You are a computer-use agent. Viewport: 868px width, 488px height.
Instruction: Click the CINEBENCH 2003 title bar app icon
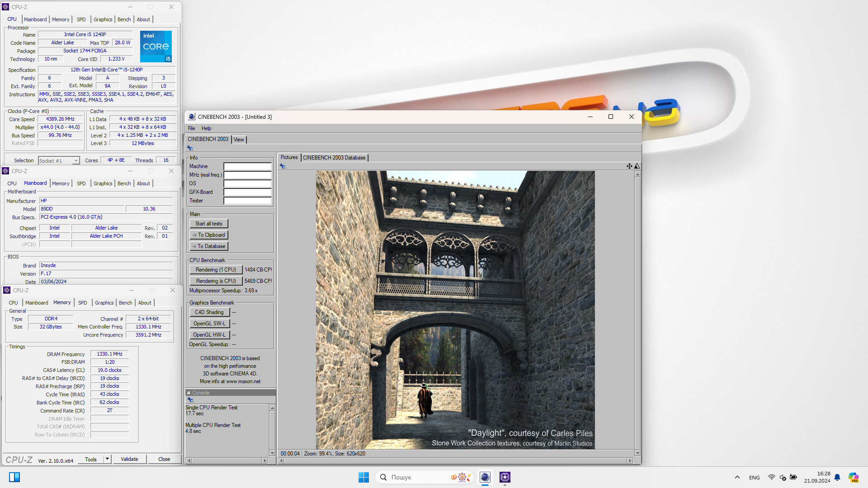coord(192,117)
